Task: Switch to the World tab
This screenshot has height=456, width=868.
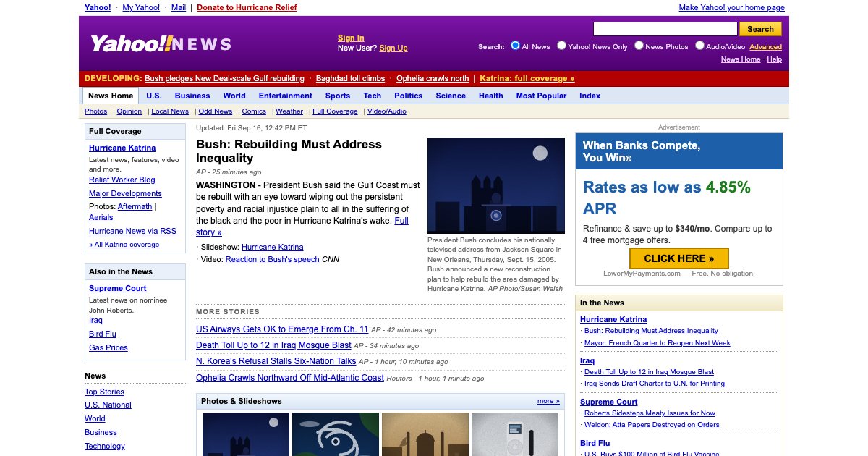Action: point(234,96)
